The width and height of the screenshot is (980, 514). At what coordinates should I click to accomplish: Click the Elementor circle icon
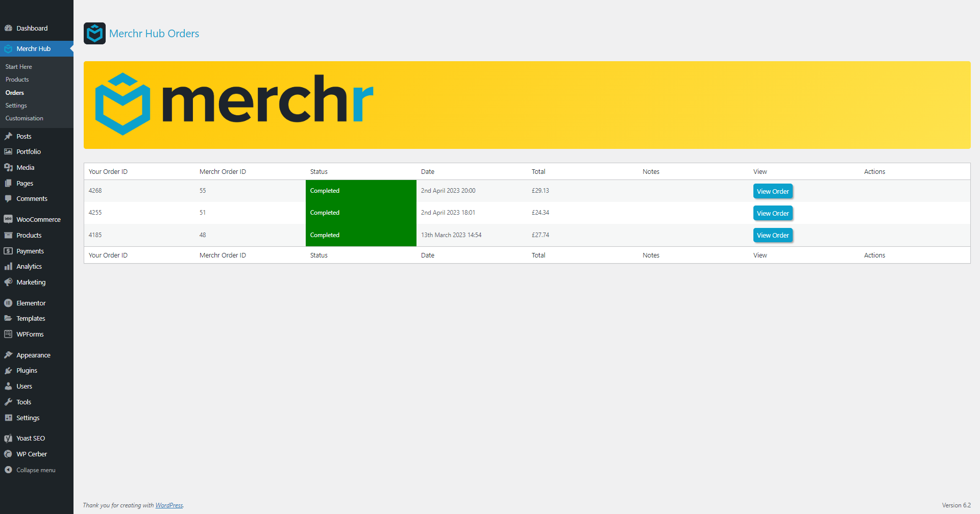click(x=8, y=303)
